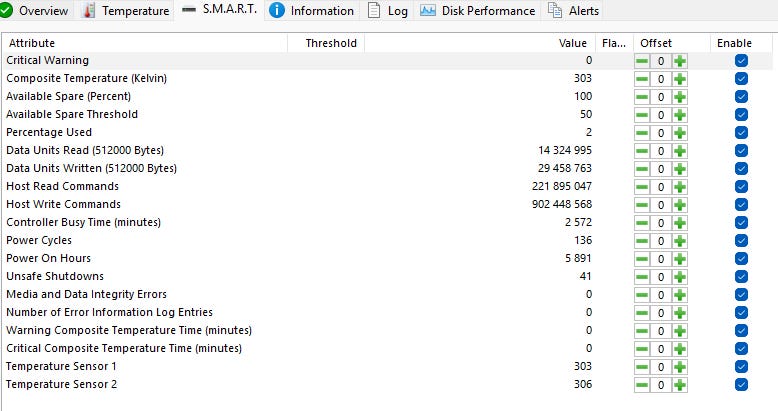
Task: Click the Alerts tab icon
Action: [555, 11]
